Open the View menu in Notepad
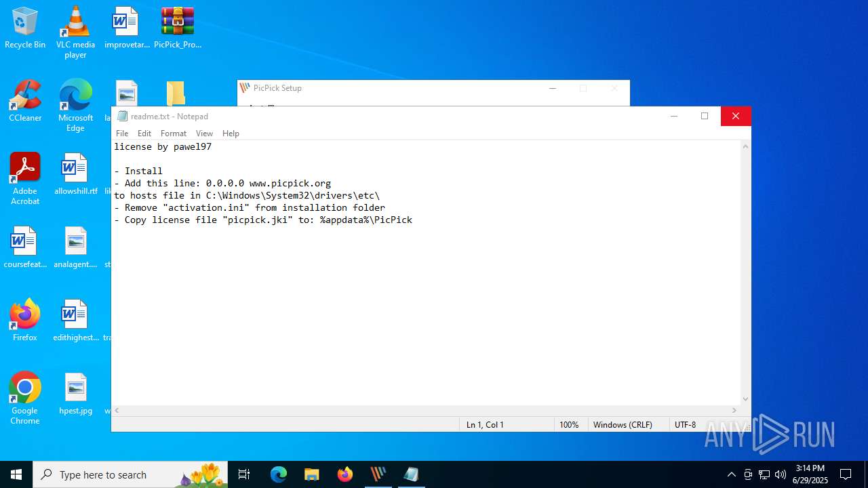This screenshot has width=868, height=488. click(x=204, y=134)
